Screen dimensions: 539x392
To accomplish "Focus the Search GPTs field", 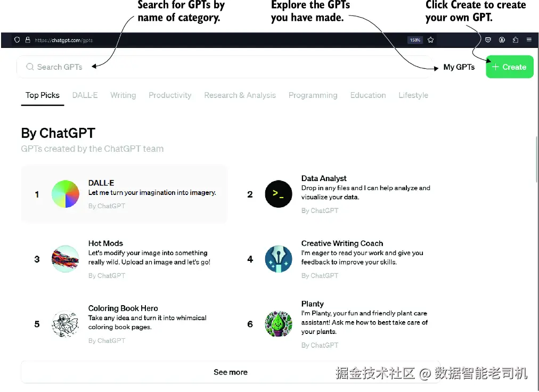I will pyautogui.click(x=224, y=67).
